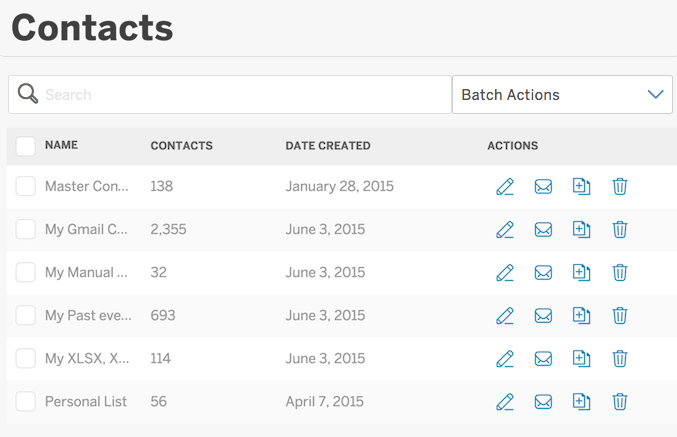
Task: Delete the My Past events list
Action: click(x=620, y=316)
